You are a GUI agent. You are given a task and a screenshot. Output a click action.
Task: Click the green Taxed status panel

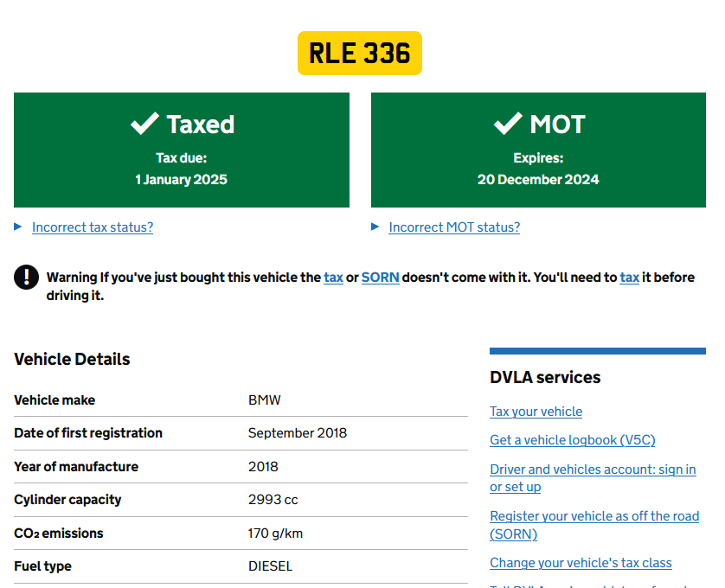(x=182, y=173)
